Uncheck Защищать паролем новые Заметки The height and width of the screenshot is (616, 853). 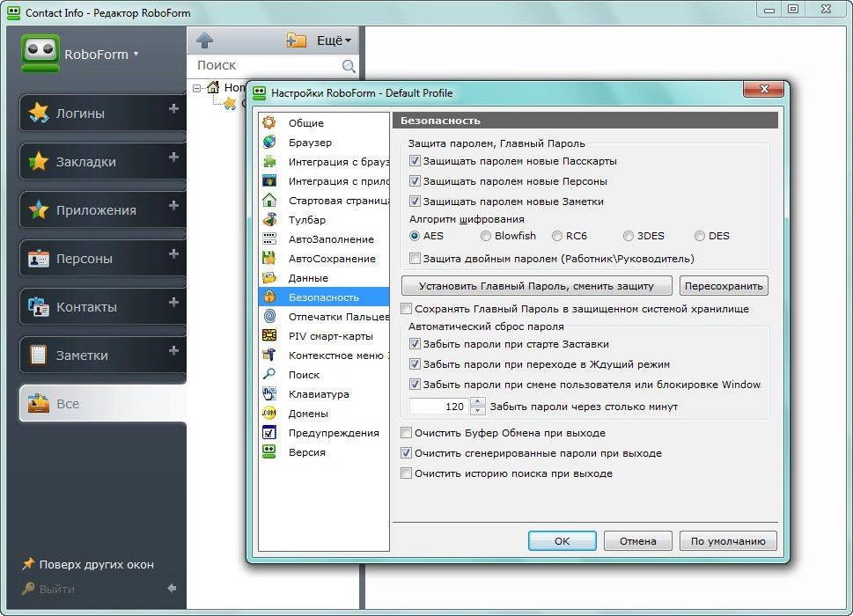pos(415,202)
